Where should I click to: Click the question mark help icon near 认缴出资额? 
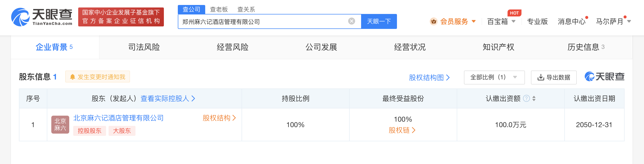point(526,98)
